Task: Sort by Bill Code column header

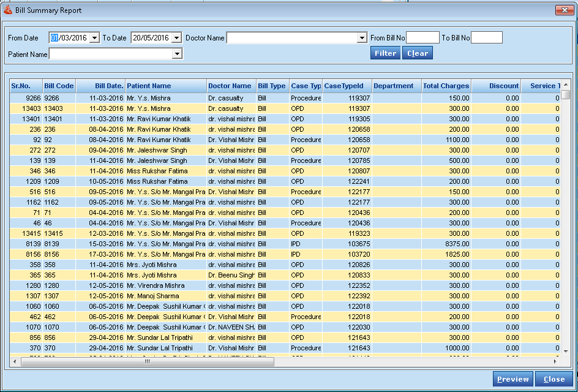Action: tap(59, 86)
